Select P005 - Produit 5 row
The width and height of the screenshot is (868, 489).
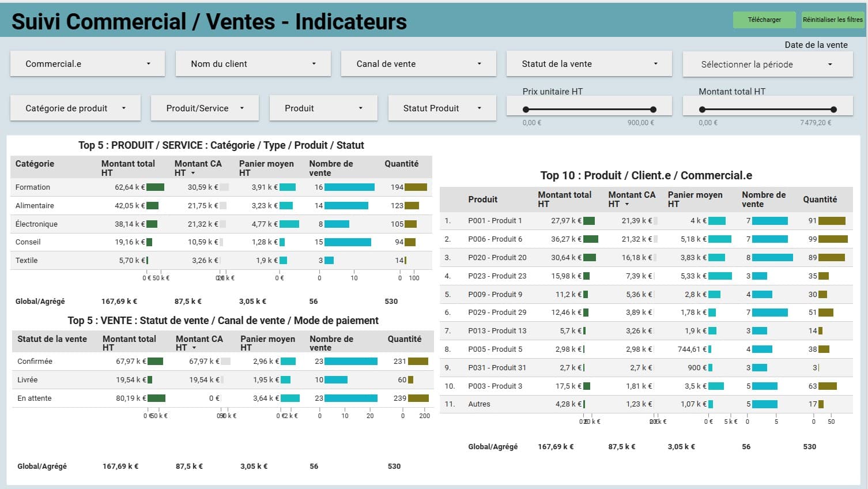point(646,349)
